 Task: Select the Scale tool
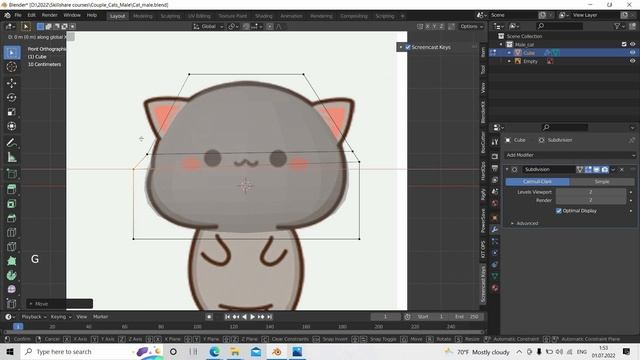coord(11,112)
